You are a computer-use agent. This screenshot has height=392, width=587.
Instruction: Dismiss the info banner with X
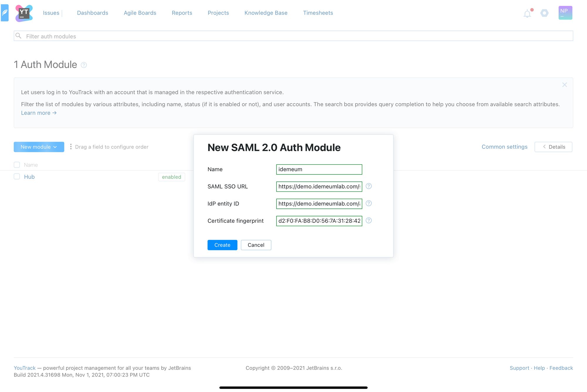tap(564, 85)
